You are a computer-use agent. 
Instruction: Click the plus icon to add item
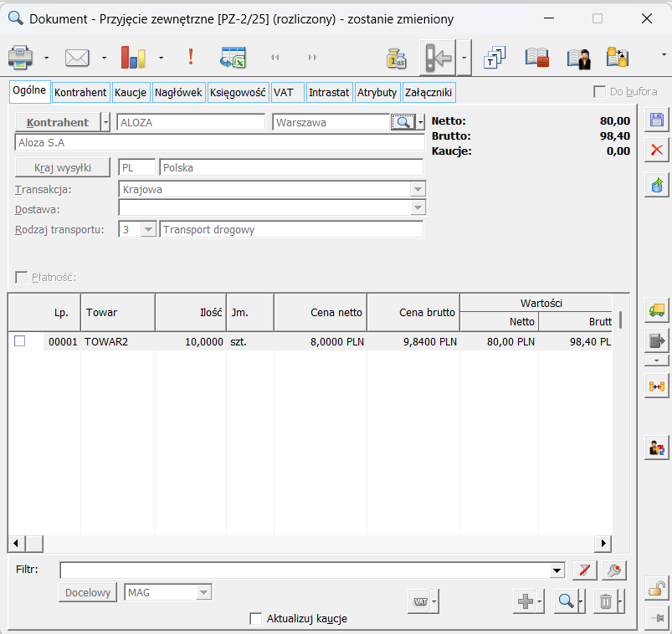[x=525, y=601]
